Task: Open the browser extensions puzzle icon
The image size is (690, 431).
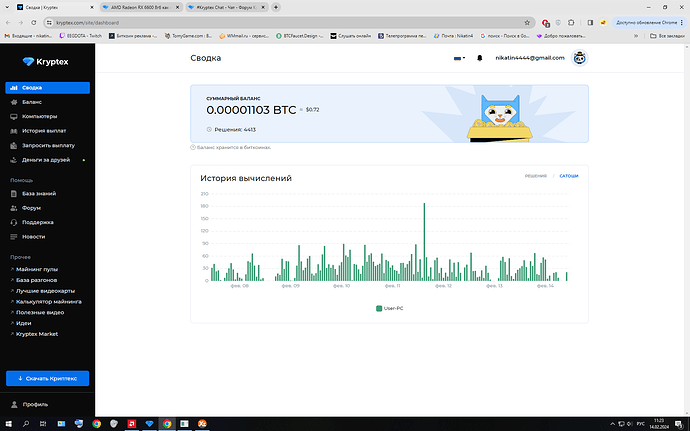Action: click(x=571, y=22)
